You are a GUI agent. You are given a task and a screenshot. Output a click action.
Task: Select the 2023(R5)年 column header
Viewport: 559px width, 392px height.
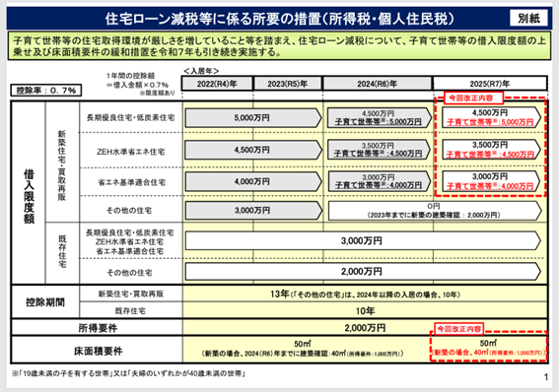coord(287,84)
